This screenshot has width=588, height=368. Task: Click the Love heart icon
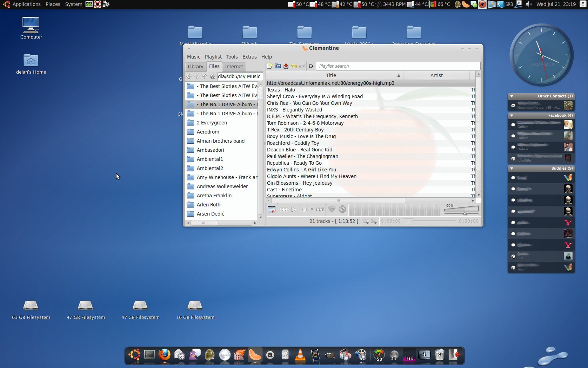click(x=332, y=209)
